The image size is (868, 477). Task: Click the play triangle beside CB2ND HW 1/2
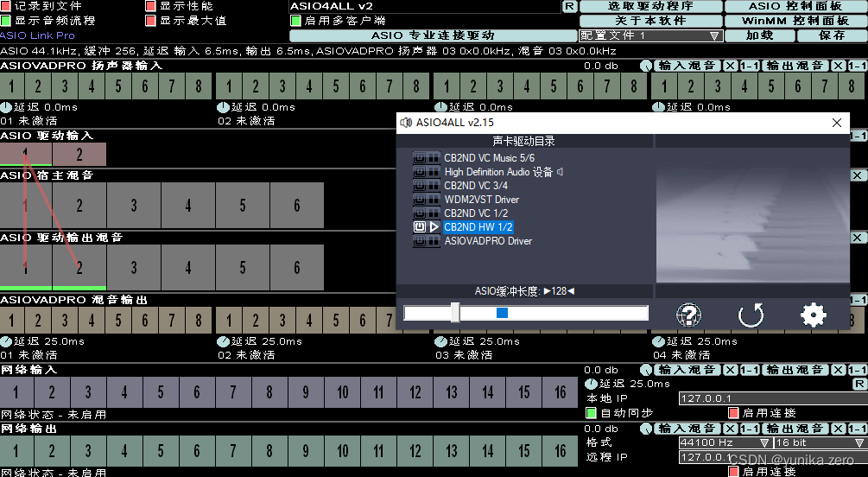[434, 227]
